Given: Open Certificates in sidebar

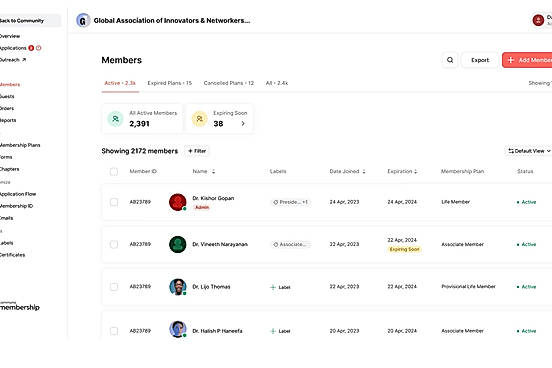Looking at the screenshot, I should (x=12, y=255).
